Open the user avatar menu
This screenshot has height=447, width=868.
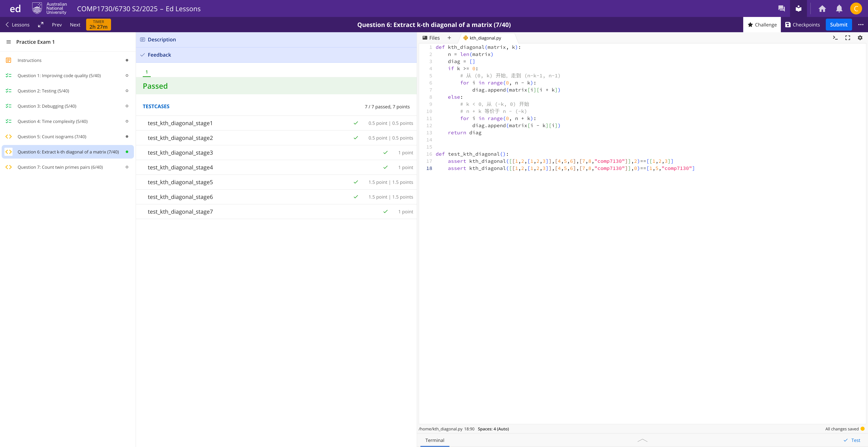coord(856,9)
